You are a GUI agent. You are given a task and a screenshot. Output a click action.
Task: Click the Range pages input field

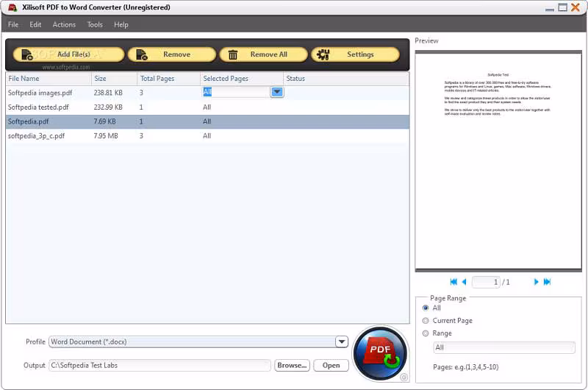tap(504, 347)
